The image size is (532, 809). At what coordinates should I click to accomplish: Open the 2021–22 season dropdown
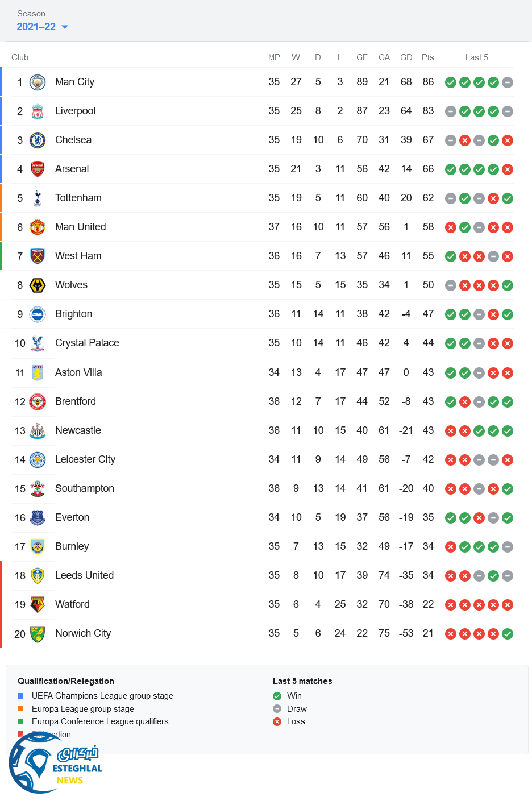point(43,27)
